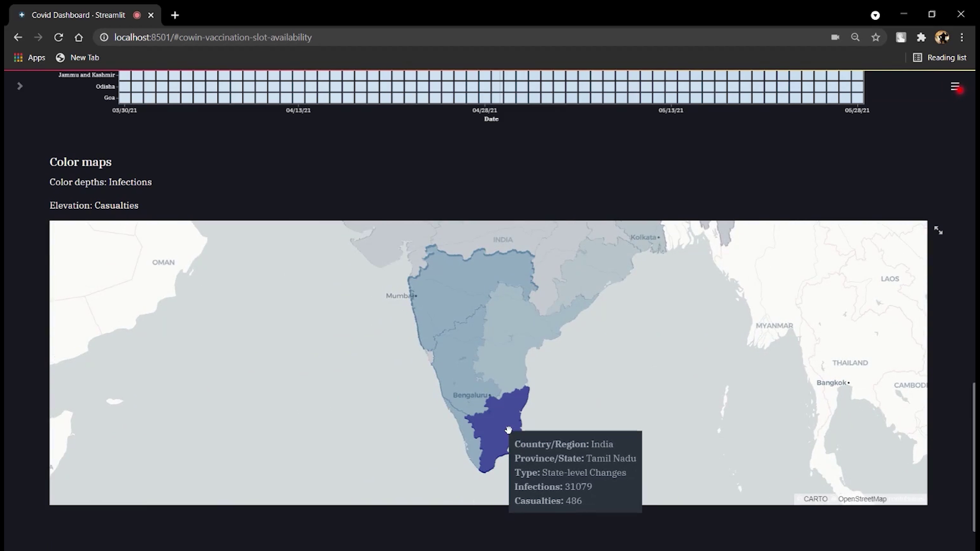Open the Streamlit hamburger menu
The width and height of the screenshot is (980, 551).
coord(955,87)
